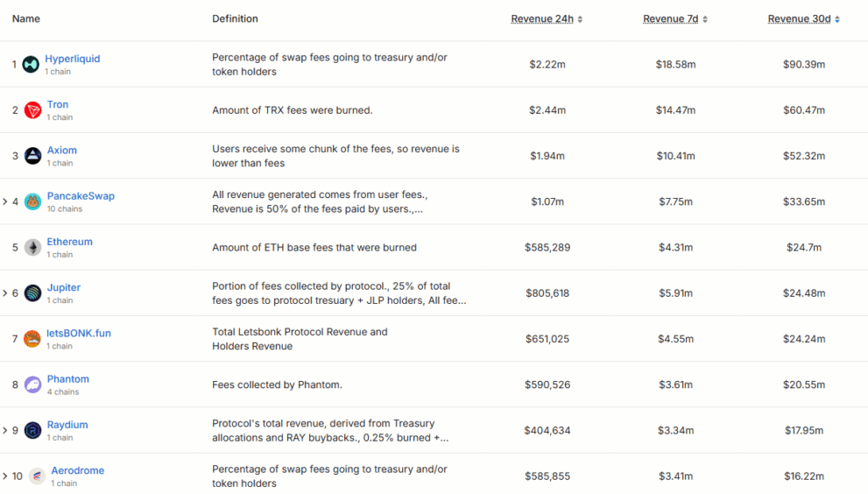The width and height of the screenshot is (868, 494).
Task: Click the Axiom triangle logo icon
Action: tap(32, 156)
